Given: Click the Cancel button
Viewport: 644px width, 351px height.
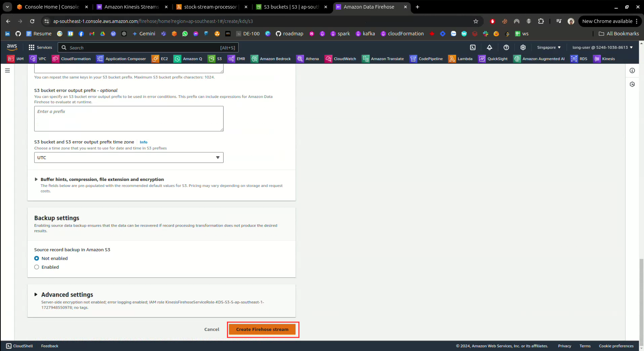Looking at the screenshot, I should [x=212, y=330].
